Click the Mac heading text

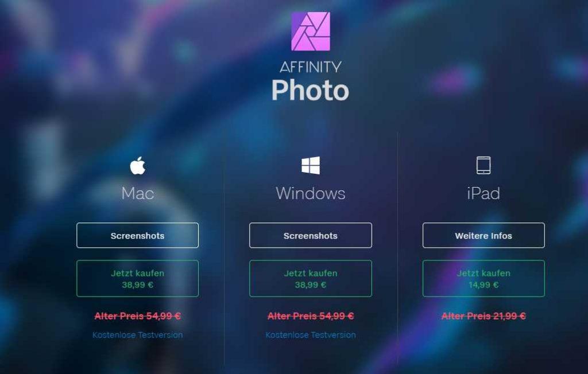[138, 193]
